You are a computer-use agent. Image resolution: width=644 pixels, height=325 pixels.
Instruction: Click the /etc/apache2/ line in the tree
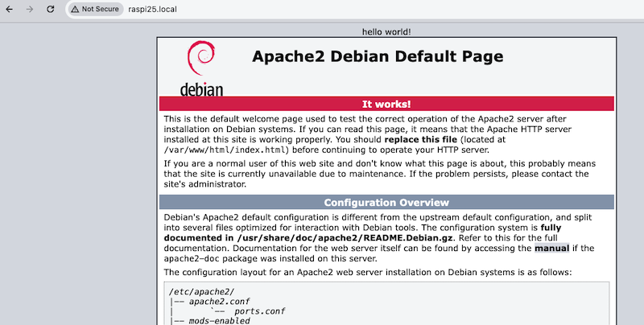(201, 292)
